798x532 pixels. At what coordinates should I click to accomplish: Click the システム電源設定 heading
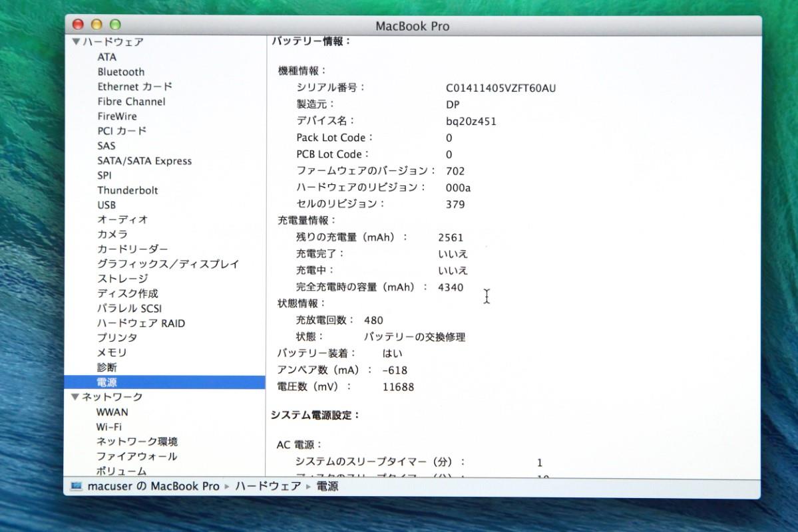315,416
